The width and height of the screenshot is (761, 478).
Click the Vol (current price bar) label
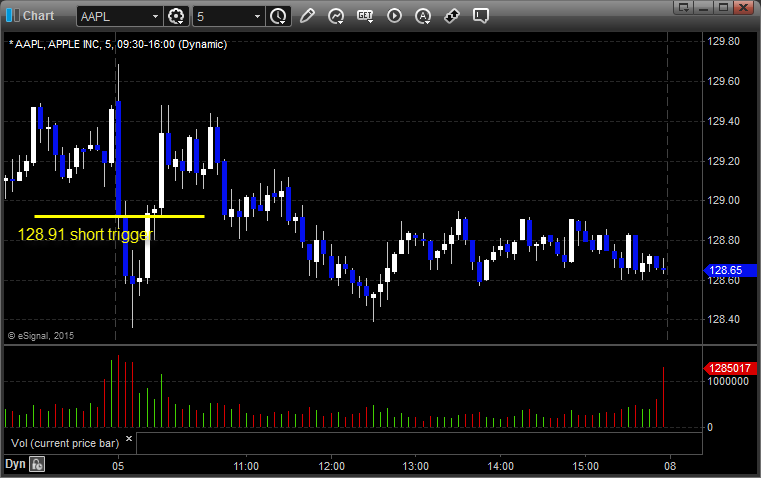pyautogui.click(x=65, y=443)
